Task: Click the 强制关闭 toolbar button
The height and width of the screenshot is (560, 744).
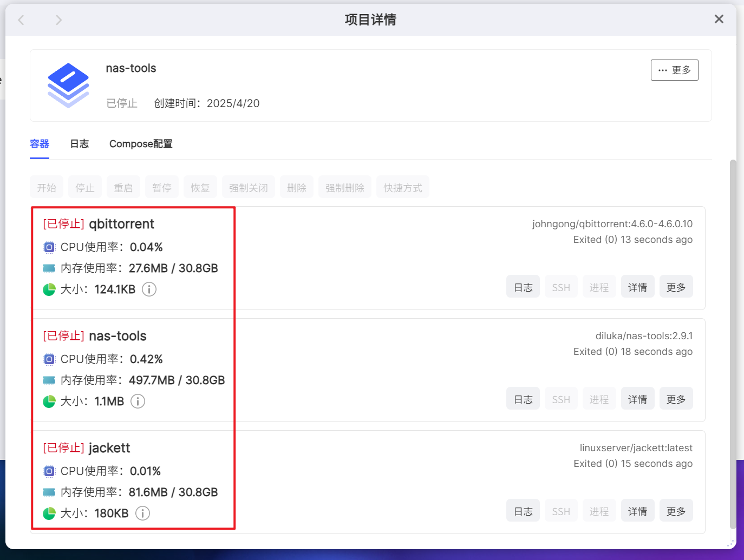Action: tap(249, 187)
